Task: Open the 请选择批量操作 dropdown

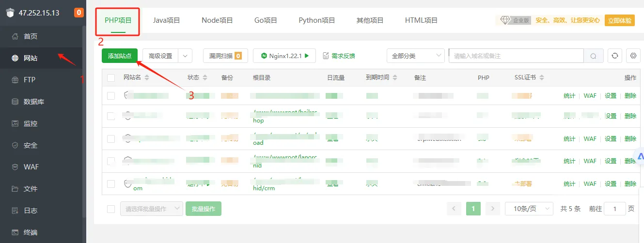Action: click(152, 209)
